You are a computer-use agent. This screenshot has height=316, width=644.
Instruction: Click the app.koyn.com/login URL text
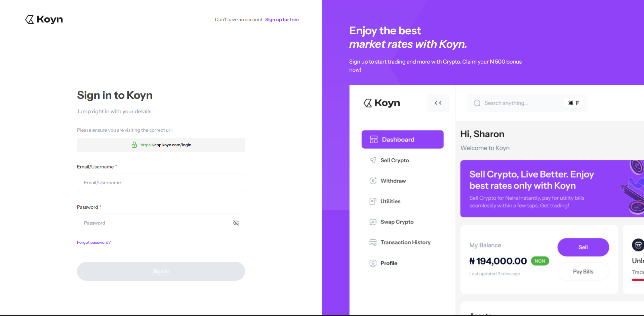(x=166, y=145)
